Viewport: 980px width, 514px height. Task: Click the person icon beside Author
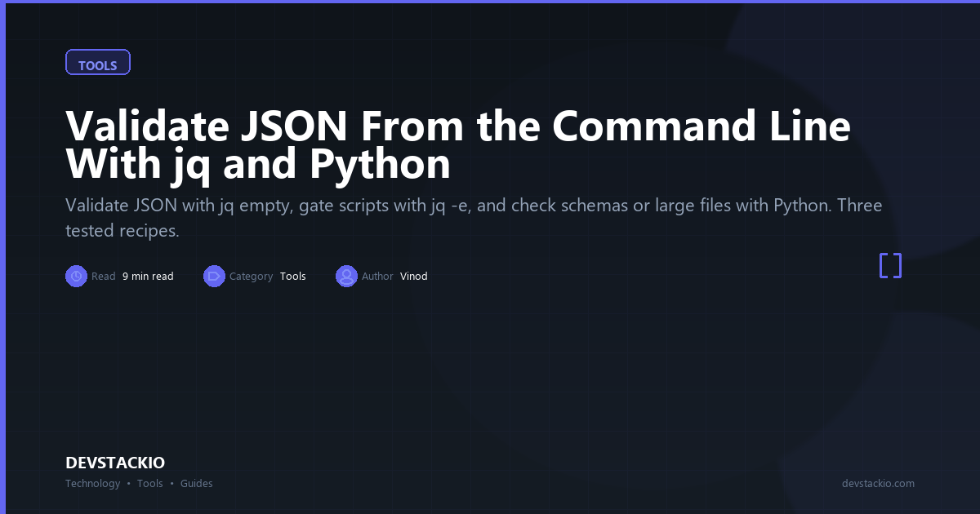346,277
